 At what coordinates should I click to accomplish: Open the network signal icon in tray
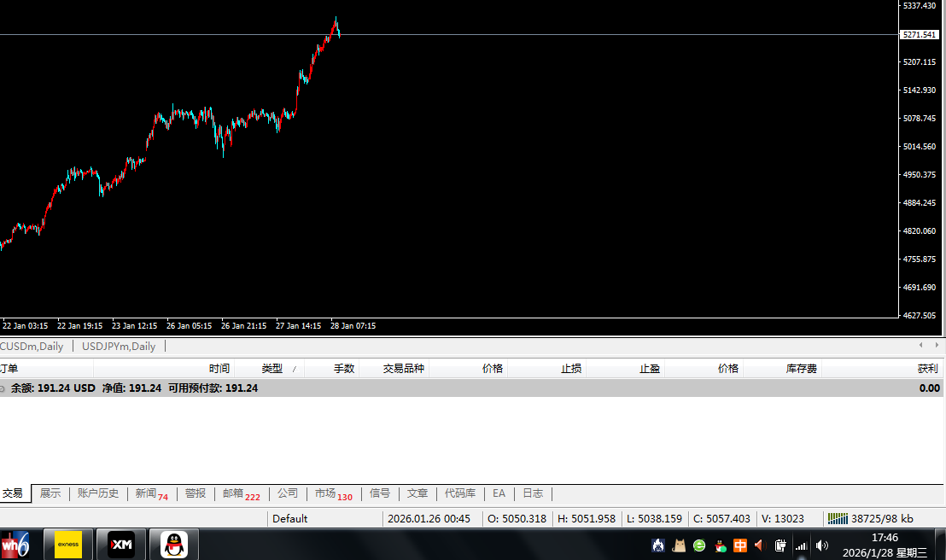click(x=801, y=545)
